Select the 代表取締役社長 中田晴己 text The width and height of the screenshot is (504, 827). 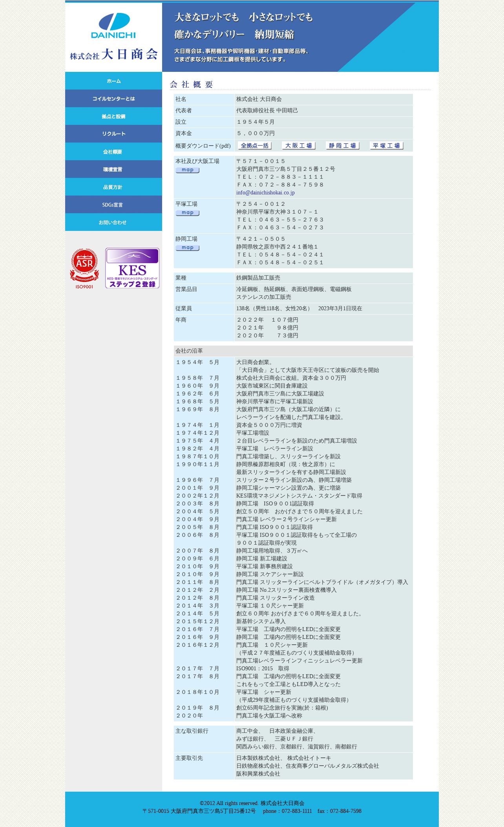(267, 111)
